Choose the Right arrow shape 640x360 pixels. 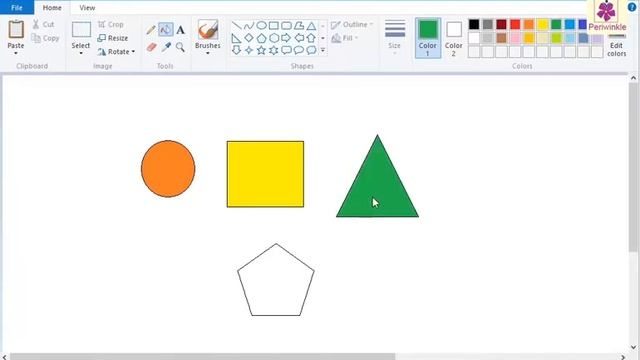286,38
